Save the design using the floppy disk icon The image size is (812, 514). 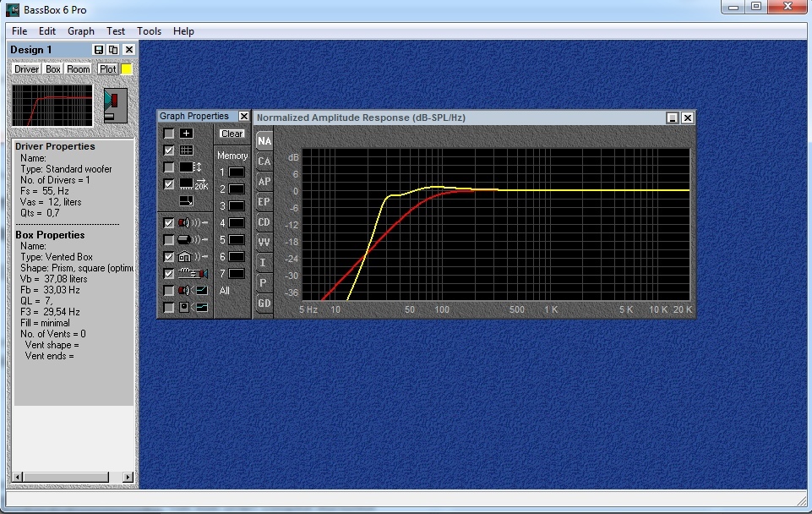click(99, 50)
